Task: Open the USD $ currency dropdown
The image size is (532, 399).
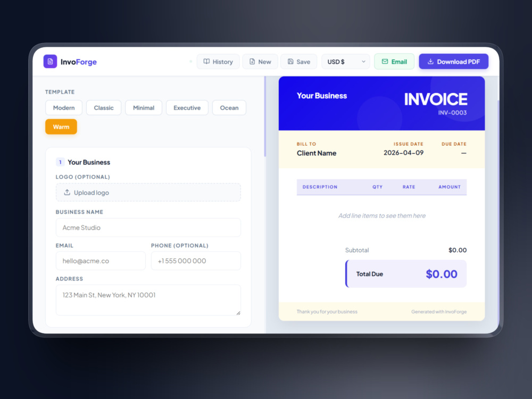Action: click(x=346, y=62)
